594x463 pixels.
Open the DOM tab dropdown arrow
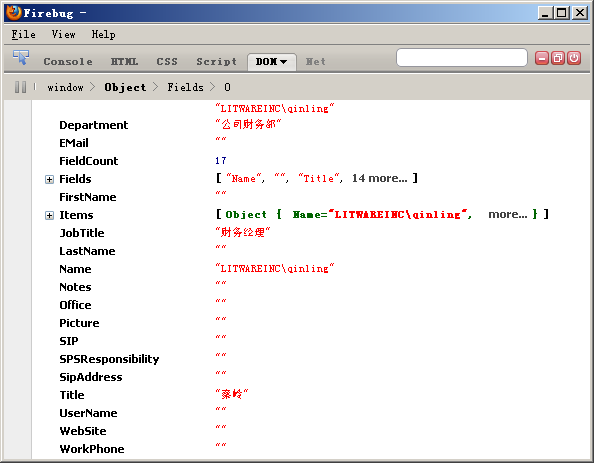(283, 62)
